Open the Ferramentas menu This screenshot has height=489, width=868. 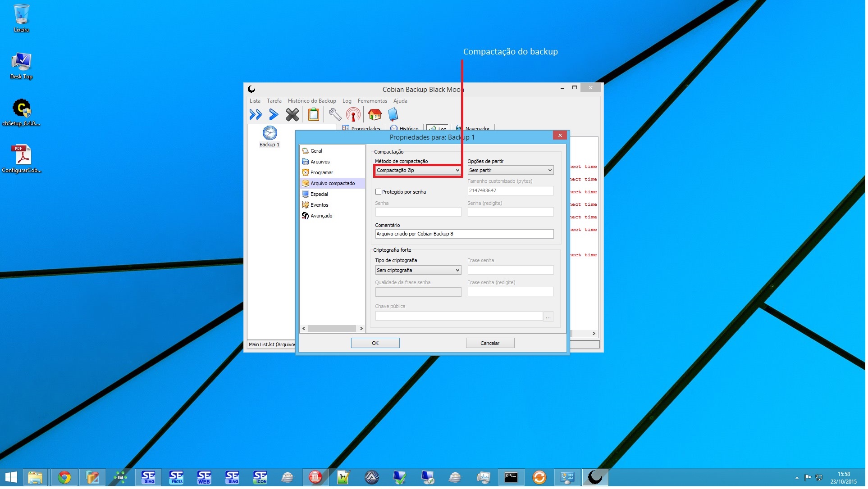point(373,101)
